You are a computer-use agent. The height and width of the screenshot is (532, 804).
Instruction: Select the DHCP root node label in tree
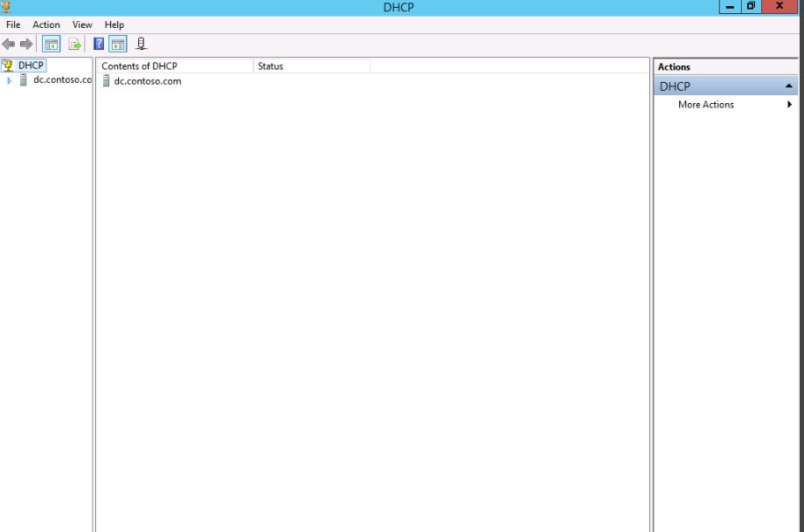point(31,66)
